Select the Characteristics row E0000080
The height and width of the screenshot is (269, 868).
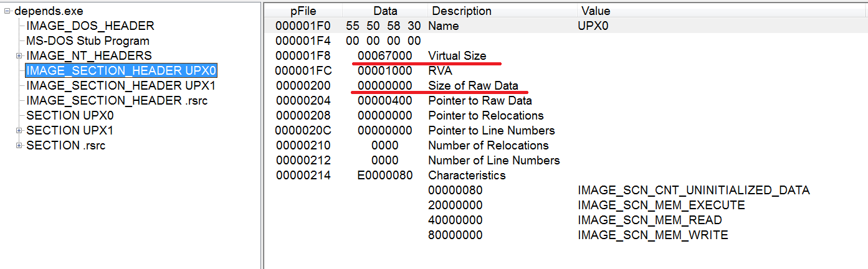565,176
